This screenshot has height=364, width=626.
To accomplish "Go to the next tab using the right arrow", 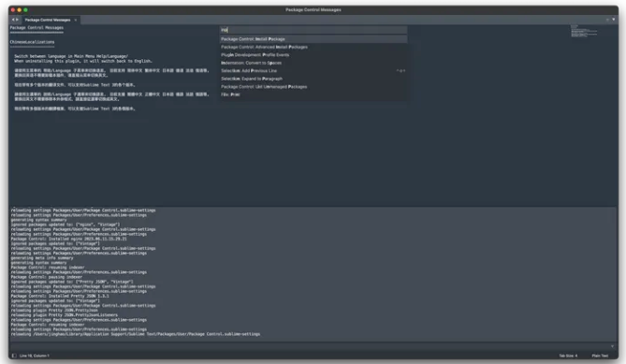I will click(x=17, y=20).
